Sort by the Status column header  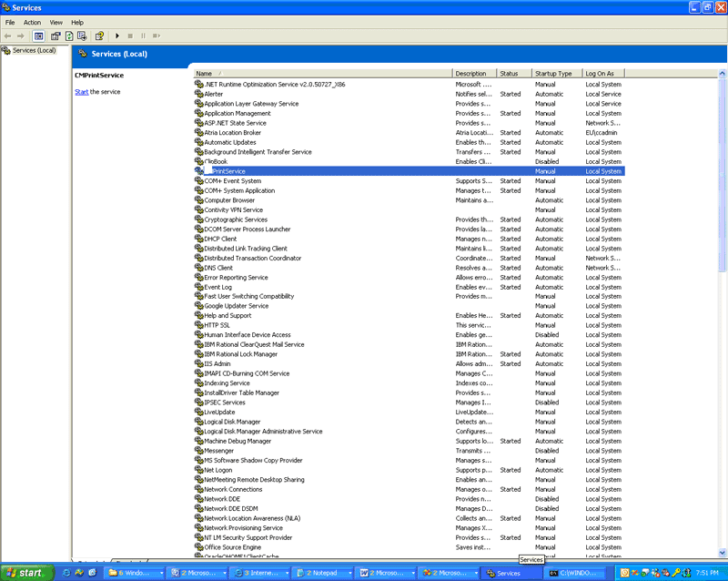tap(514, 74)
